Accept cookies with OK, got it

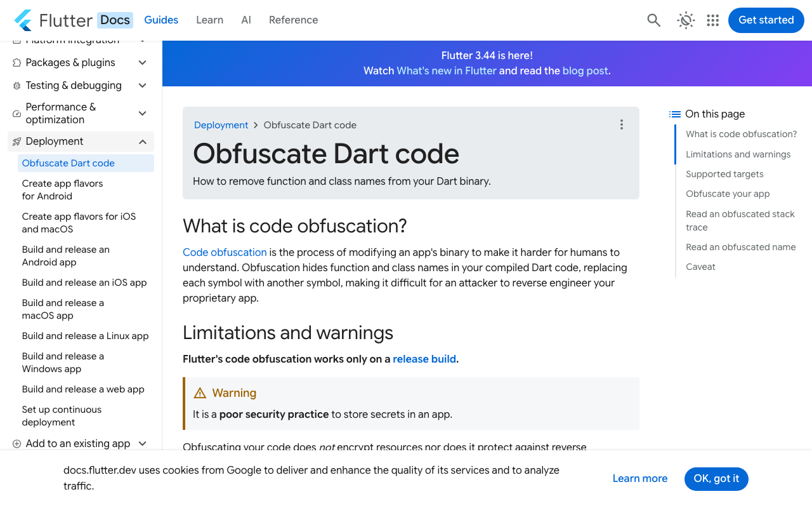click(716, 478)
